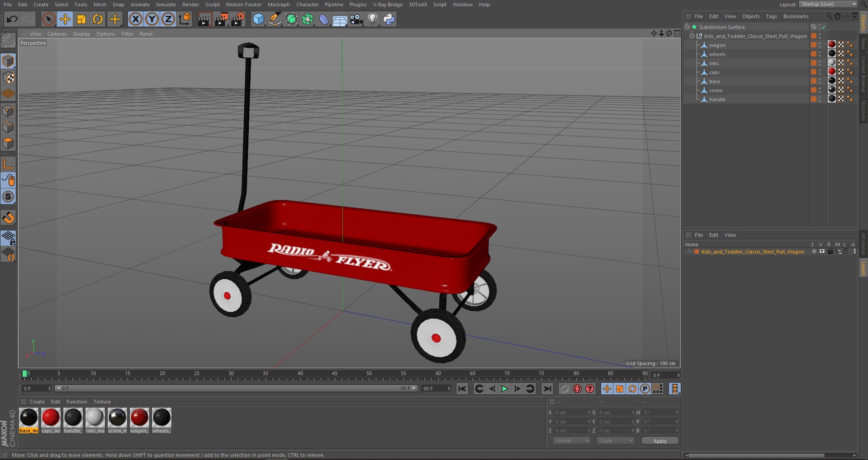Click the Make Editable icon
Screen dimensions: 868x460
coord(8,41)
